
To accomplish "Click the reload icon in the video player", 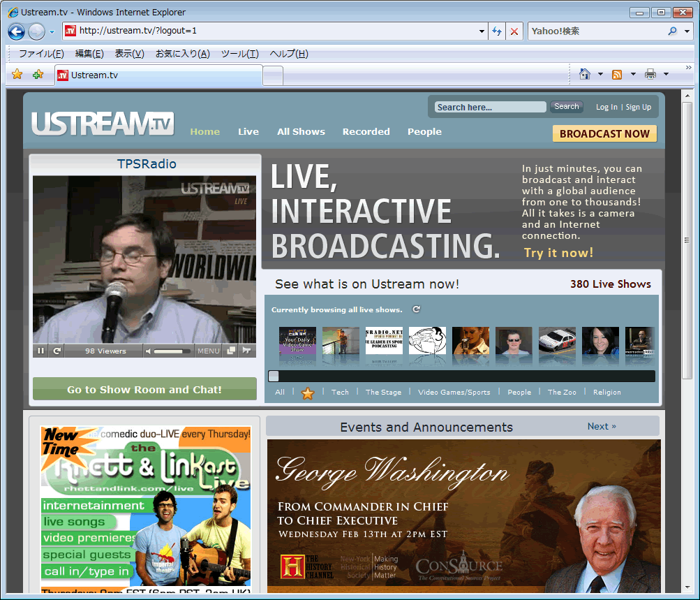I will coord(57,351).
